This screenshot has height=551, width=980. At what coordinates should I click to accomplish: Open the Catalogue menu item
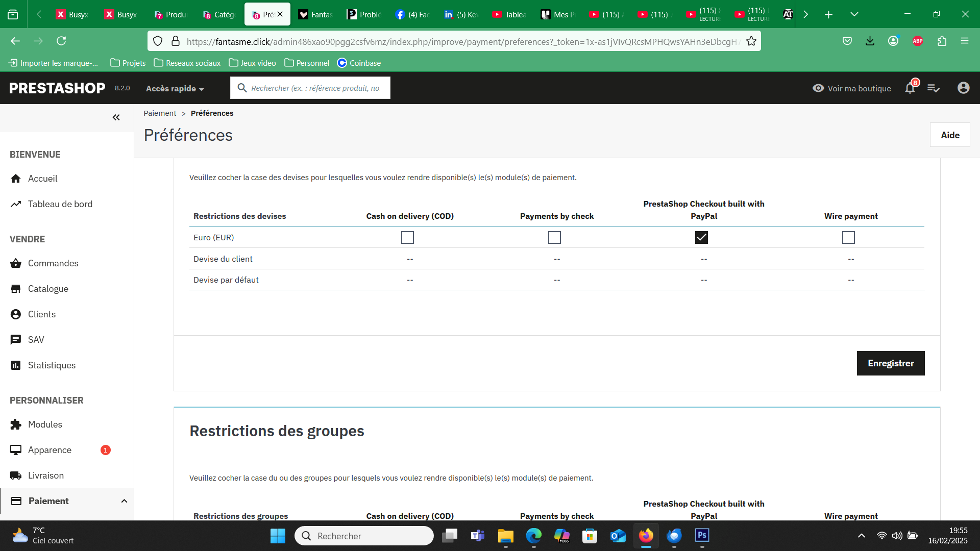click(48, 289)
